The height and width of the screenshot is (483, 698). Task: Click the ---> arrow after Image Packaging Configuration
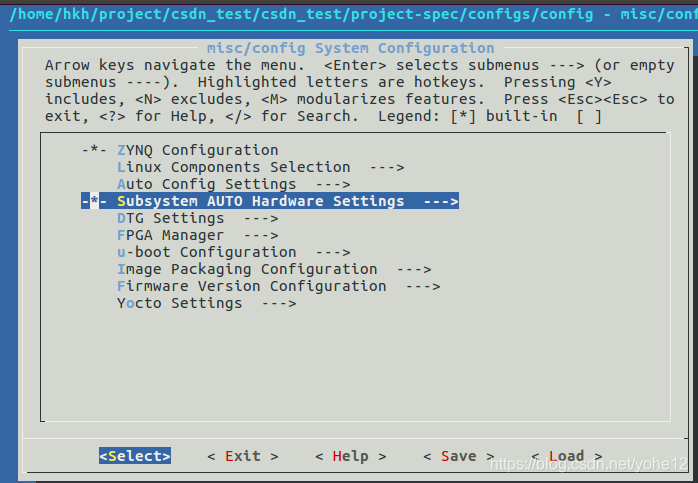[x=414, y=269]
